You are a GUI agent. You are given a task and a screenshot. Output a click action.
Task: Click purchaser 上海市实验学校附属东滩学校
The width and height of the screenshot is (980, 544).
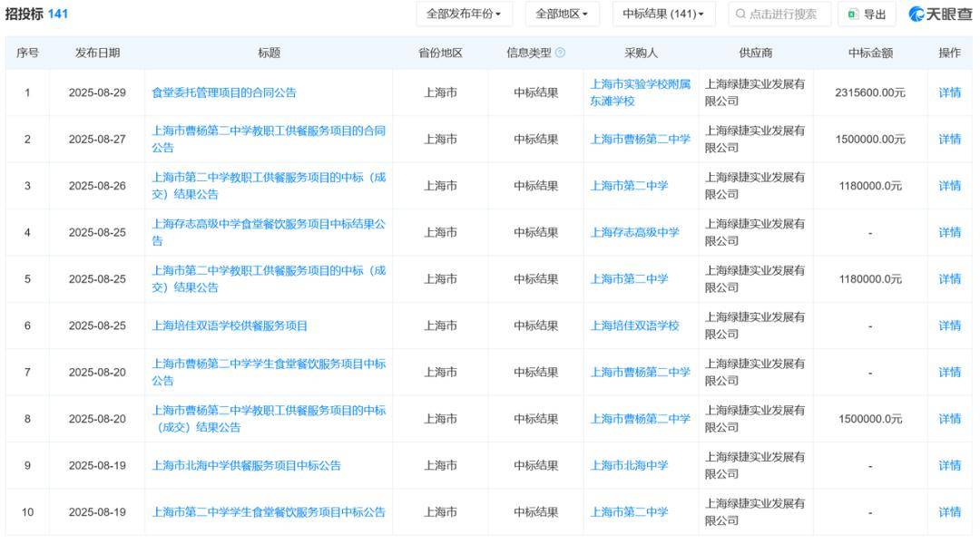(x=640, y=92)
